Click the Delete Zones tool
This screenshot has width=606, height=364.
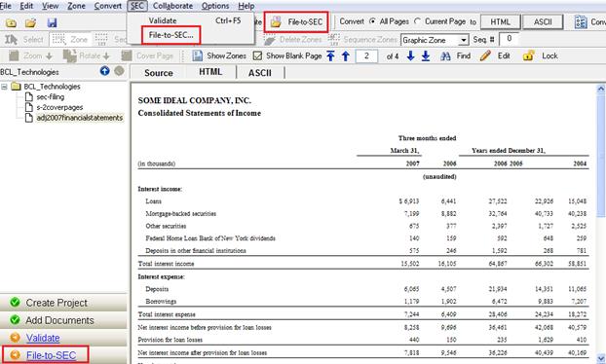click(292, 39)
